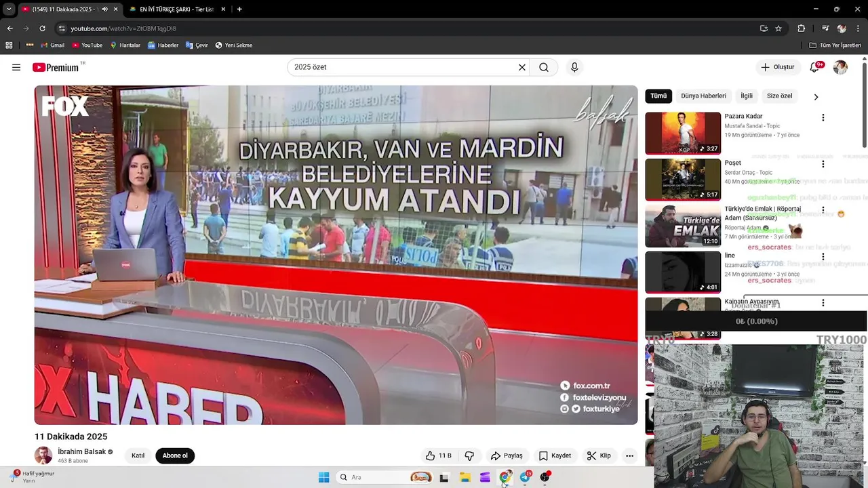868x488 pixels.
Task: Open options menu for Kainatın Aynasıyım
Action: click(823, 303)
